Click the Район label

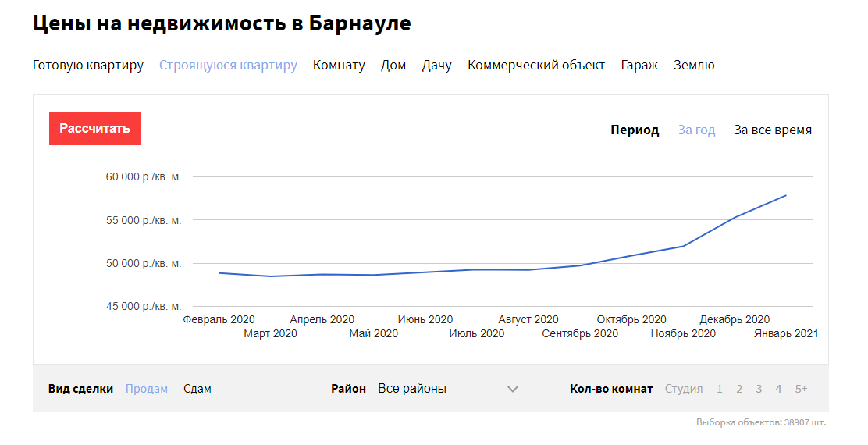point(349,389)
